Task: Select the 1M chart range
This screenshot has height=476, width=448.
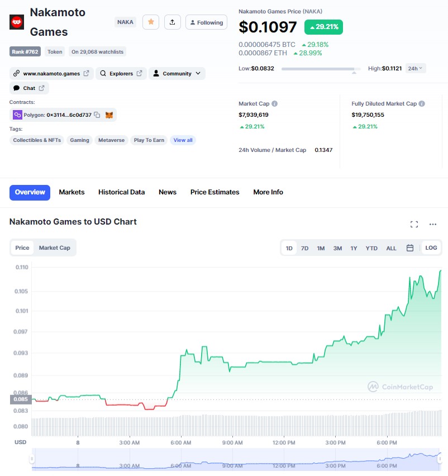Action: point(321,248)
